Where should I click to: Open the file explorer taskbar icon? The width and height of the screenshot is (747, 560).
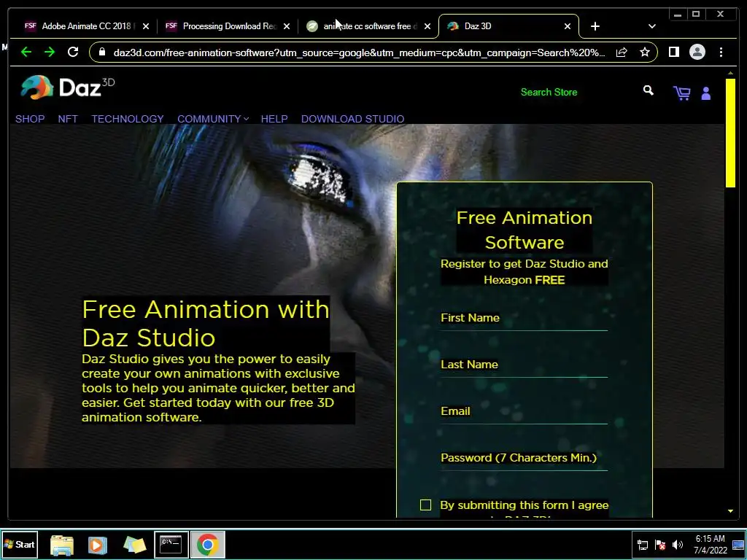coord(62,545)
